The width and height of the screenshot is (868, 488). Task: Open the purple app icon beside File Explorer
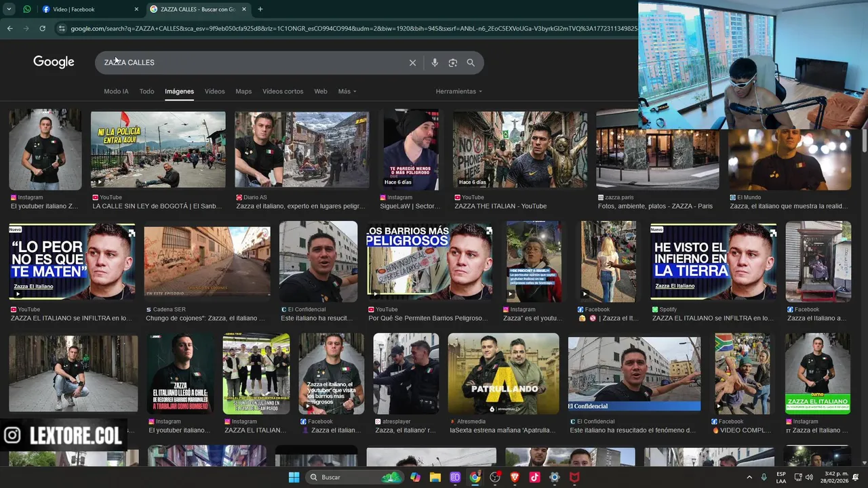coord(455,477)
